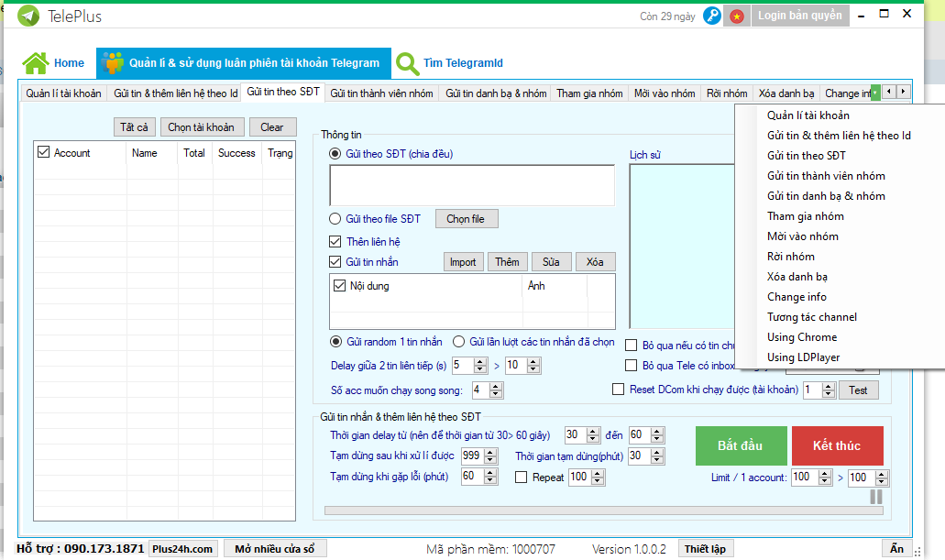Open the Gửi tin thành viên nhóm tab
Viewport: 945px width, 560px height.
[381, 93]
